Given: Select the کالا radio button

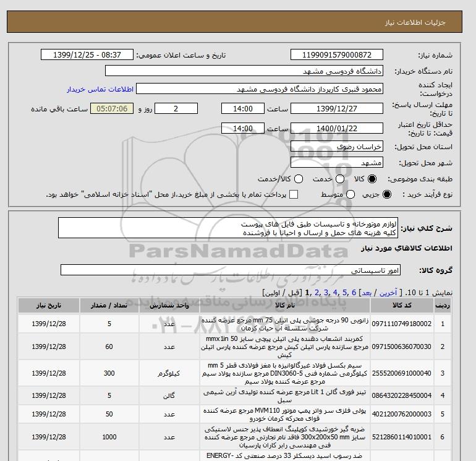Looking at the screenshot, I should 372,179.
